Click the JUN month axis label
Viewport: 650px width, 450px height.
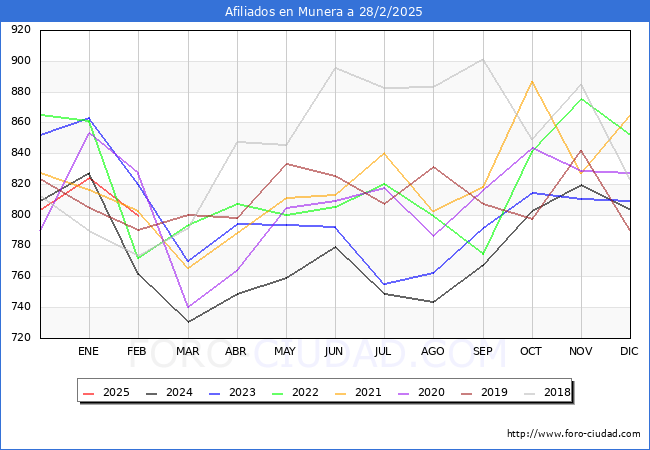pyautogui.click(x=334, y=351)
